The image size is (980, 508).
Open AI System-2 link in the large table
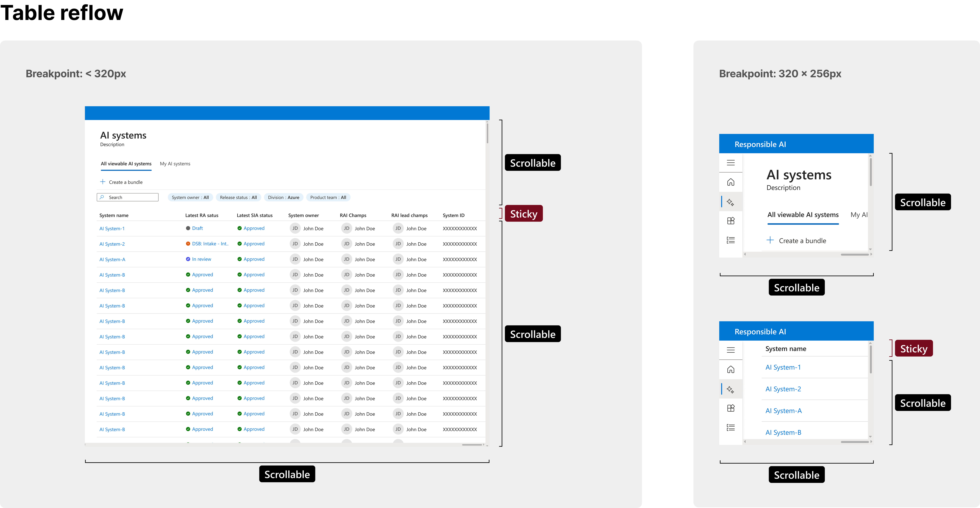pos(112,244)
